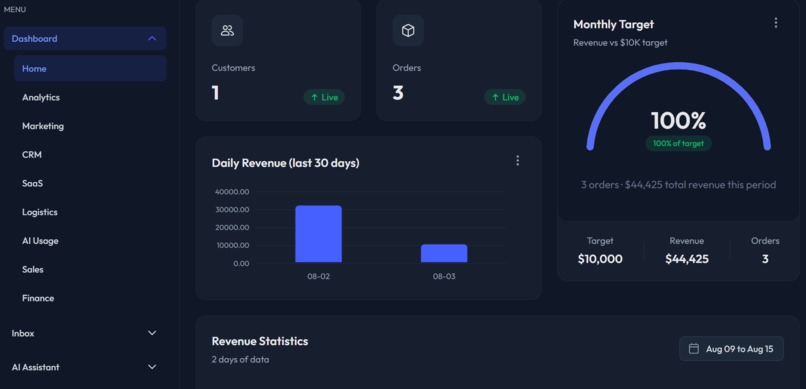The width and height of the screenshot is (806, 389).
Task: Click the 08-03 date axis label
Action: coord(444,276)
